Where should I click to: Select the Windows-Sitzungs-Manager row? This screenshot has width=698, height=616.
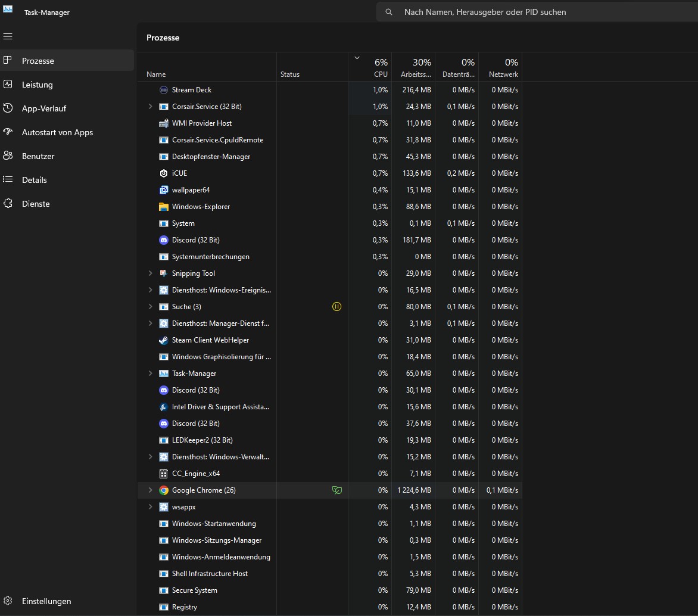tap(330, 540)
